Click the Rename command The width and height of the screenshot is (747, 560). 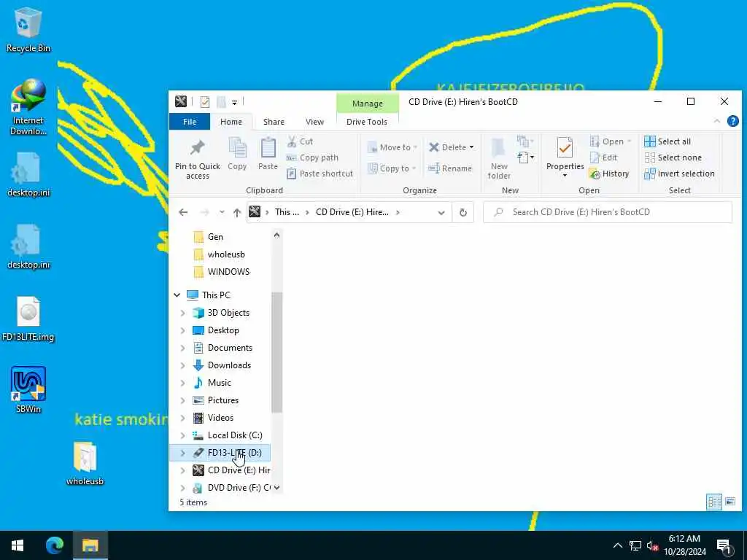pos(449,168)
